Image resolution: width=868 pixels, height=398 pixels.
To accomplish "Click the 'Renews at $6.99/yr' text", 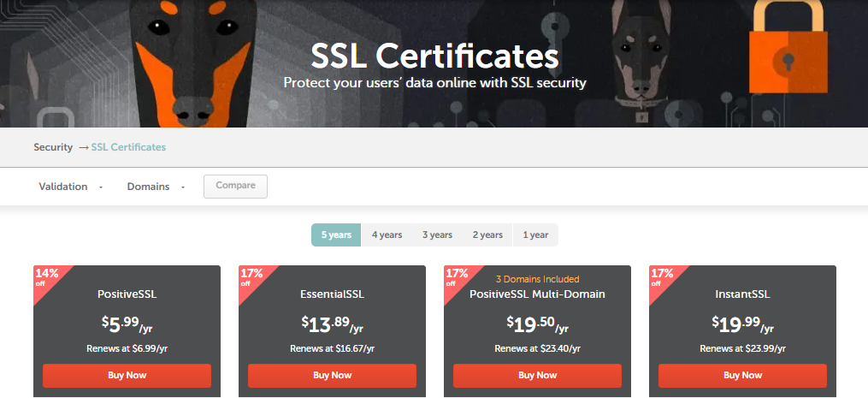I will [127, 348].
